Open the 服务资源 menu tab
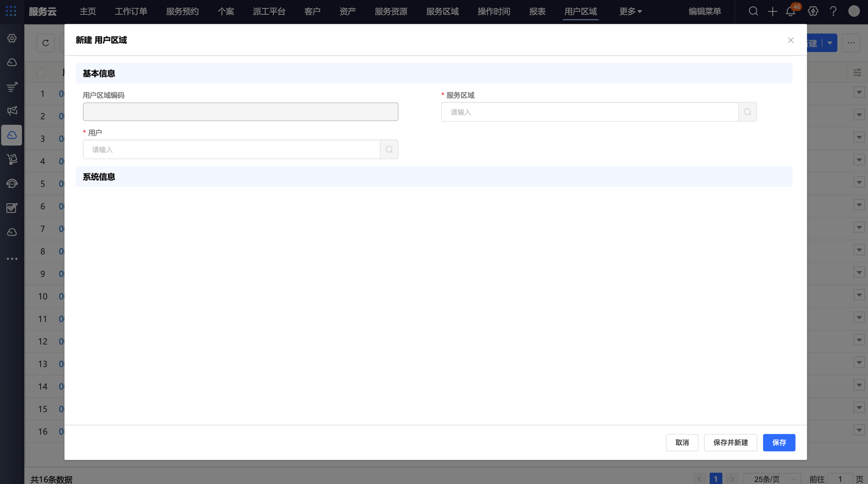The image size is (868, 484). (x=391, y=12)
